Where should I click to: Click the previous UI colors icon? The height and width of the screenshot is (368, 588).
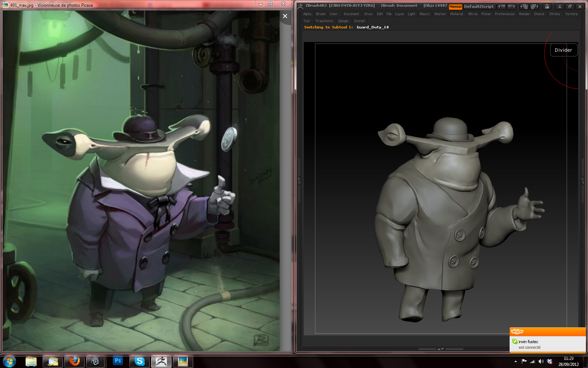502,7
